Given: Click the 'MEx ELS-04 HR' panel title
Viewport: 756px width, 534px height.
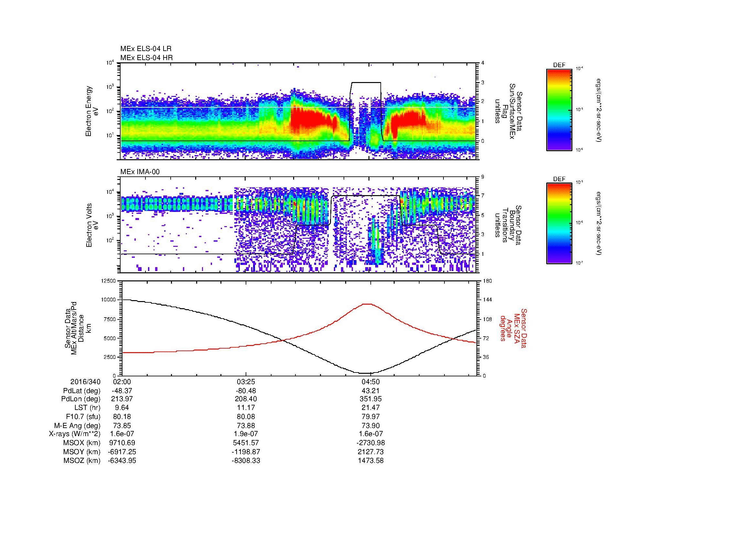Looking at the screenshot, I should pos(146,58).
